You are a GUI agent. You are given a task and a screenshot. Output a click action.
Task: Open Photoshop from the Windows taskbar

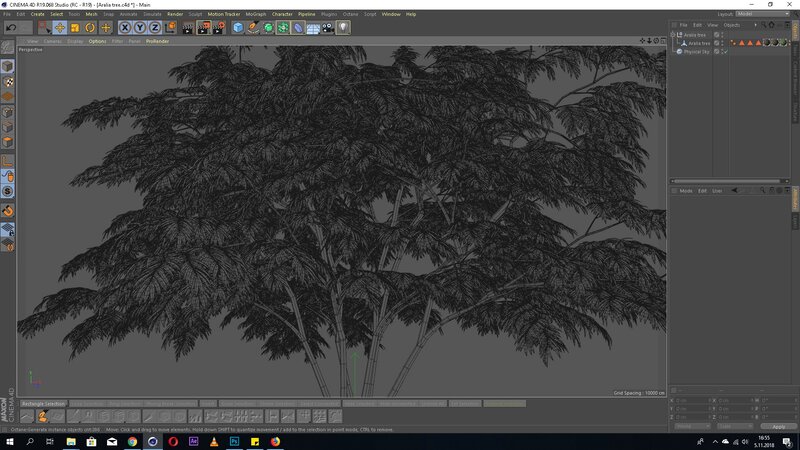click(234, 440)
